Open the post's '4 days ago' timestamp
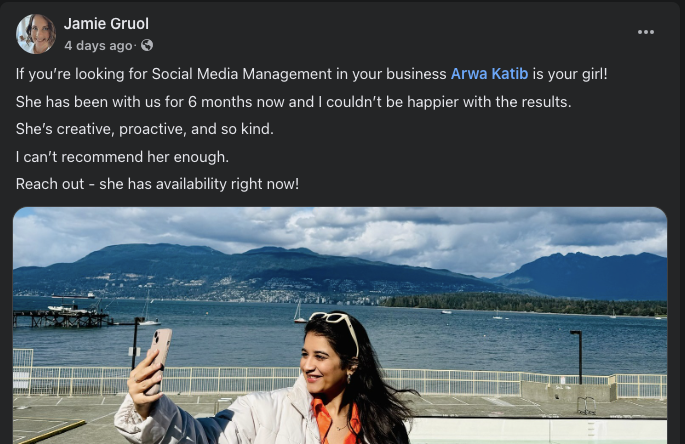 point(98,45)
